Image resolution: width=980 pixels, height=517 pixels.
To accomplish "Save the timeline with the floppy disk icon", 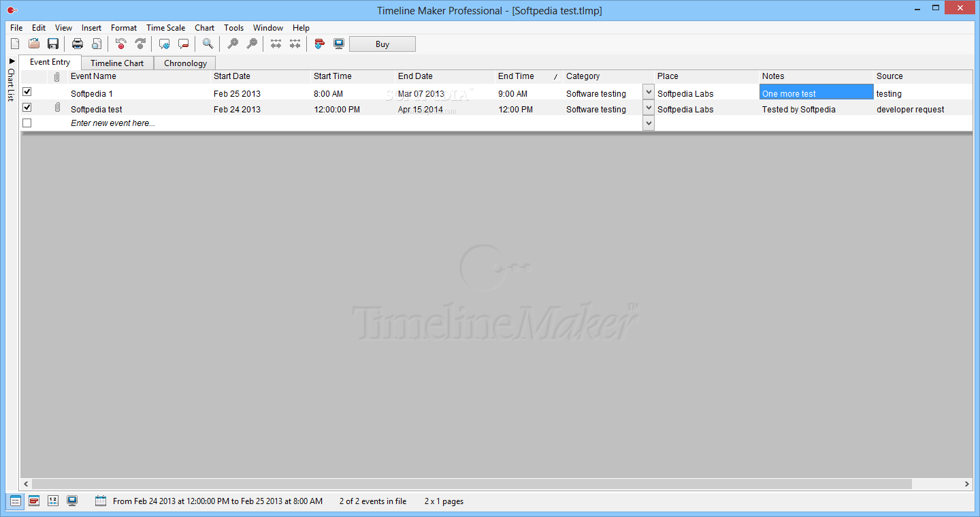I will pos(53,44).
